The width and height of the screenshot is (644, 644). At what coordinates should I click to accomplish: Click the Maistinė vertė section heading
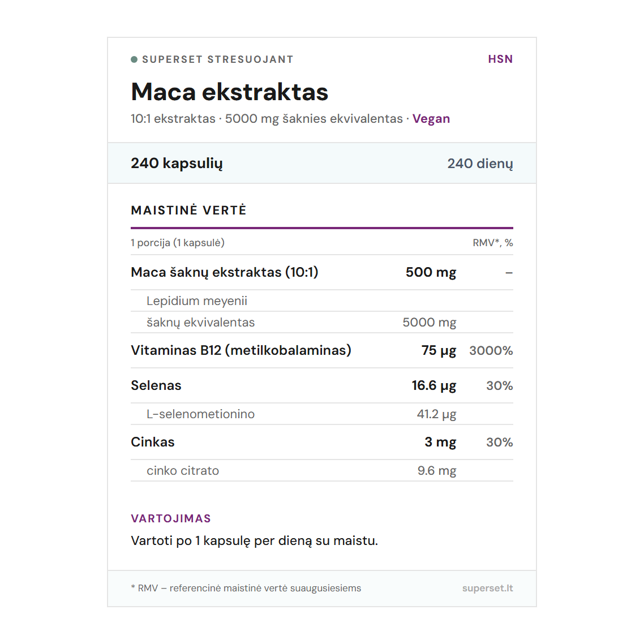(188, 211)
